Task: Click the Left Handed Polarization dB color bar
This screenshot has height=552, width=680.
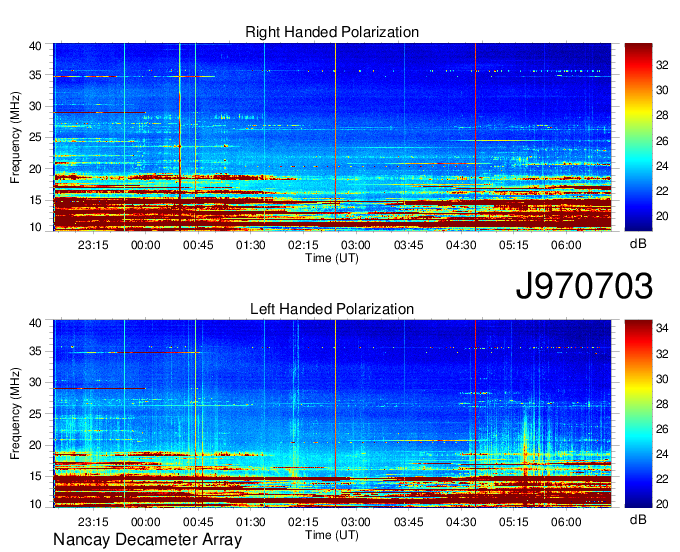Action: click(x=638, y=414)
